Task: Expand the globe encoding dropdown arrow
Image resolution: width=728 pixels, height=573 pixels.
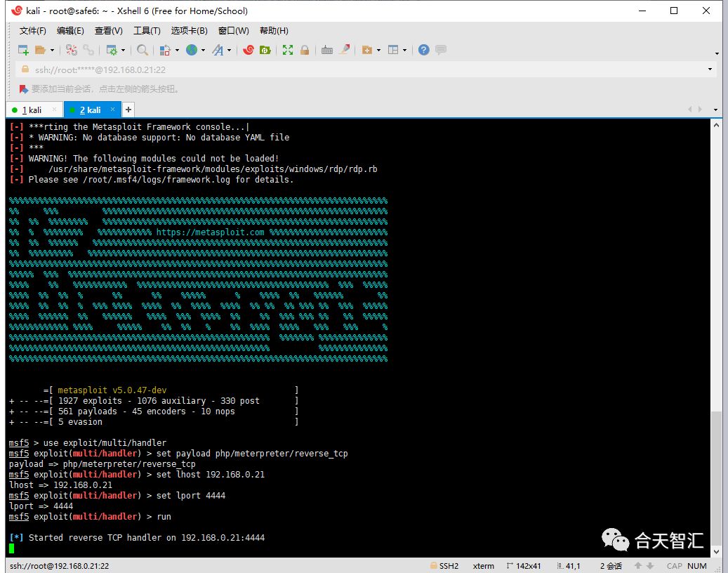Action: (x=203, y=50)
